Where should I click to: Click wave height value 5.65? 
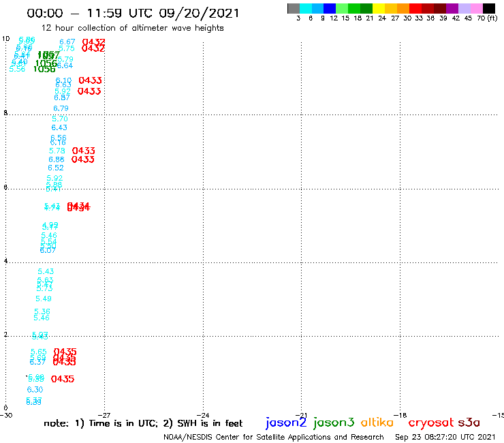pyautogui.click(x=39, y=352)
